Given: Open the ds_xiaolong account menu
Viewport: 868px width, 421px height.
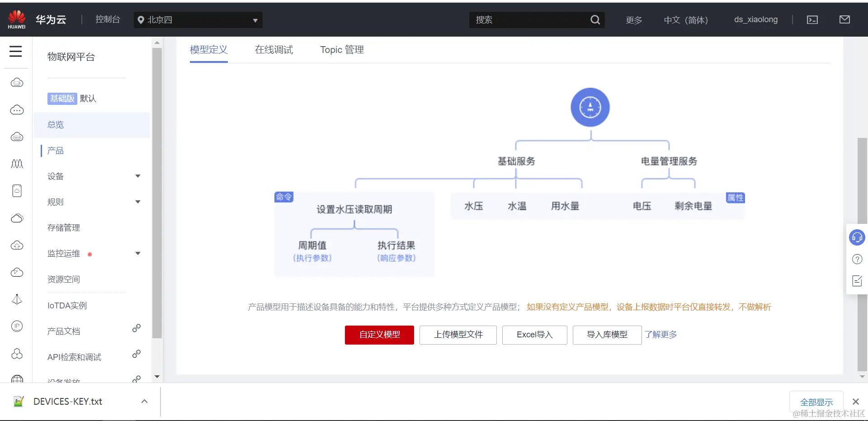Looking at the screenshot, I should point(756,19).
